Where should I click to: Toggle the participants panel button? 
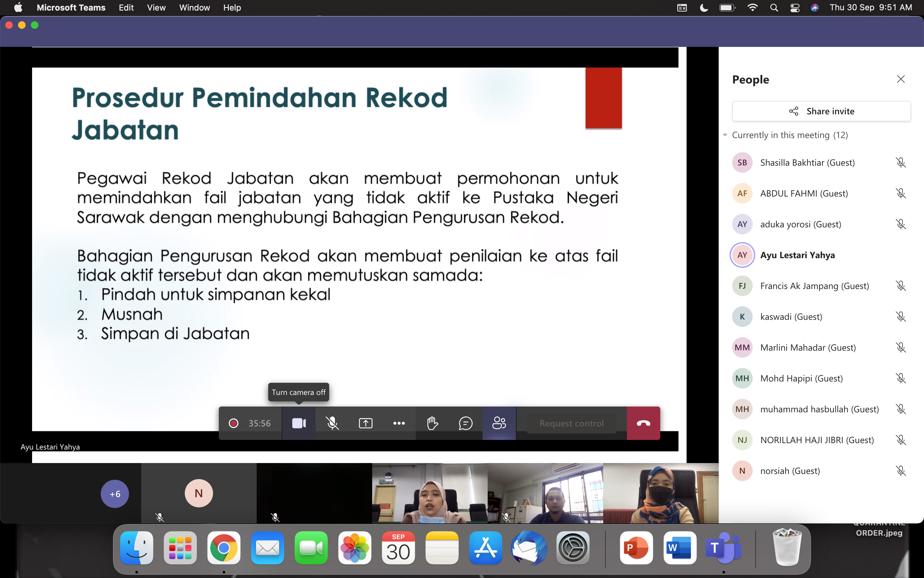coord(499,423)
